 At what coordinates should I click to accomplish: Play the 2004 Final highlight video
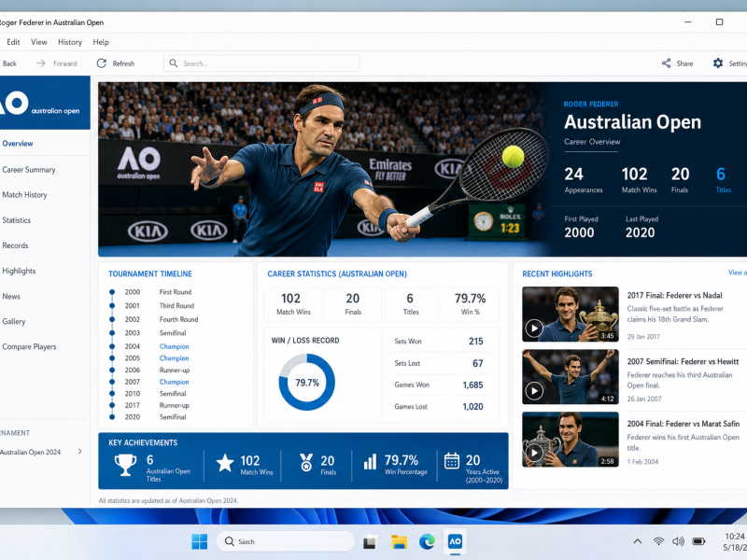click(x=534, y=453)
